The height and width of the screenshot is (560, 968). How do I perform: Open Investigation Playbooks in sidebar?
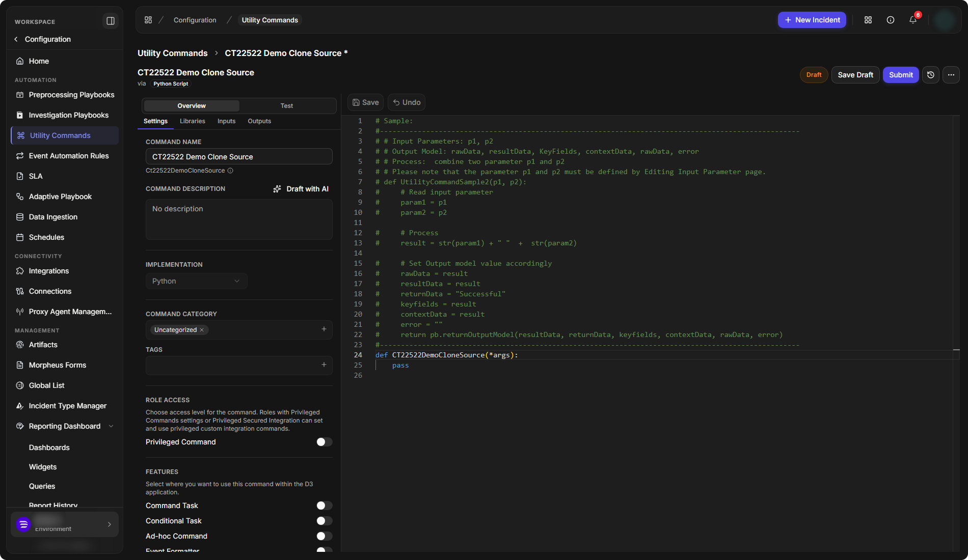pyautogui.click(x=65, y=115)
